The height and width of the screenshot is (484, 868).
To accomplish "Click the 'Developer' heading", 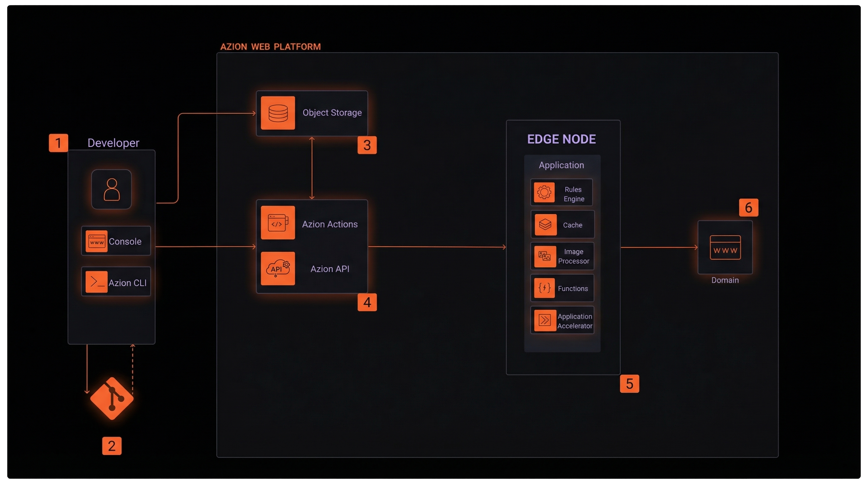I will coord(113,143).
